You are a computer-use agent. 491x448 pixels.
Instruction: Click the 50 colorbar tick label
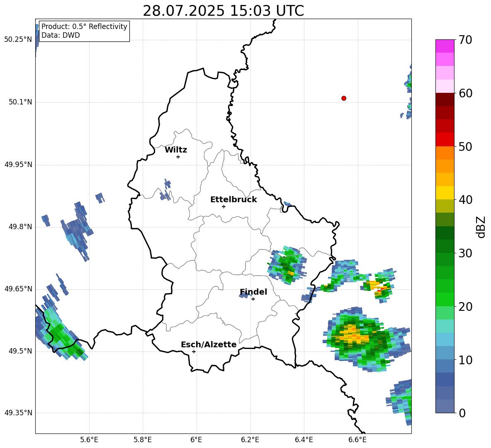pyautogui.click(x=465, y=147)
